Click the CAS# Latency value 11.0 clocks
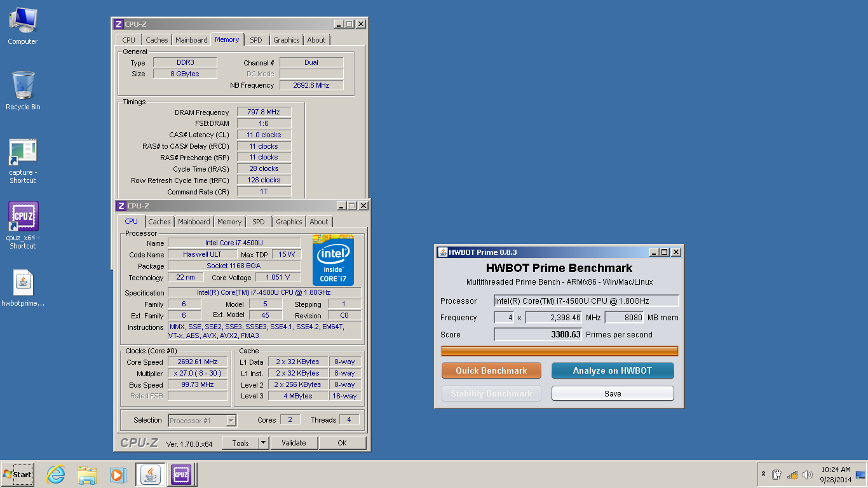The height and width of the screenshot is (488, 868). (x=264, y=135)
